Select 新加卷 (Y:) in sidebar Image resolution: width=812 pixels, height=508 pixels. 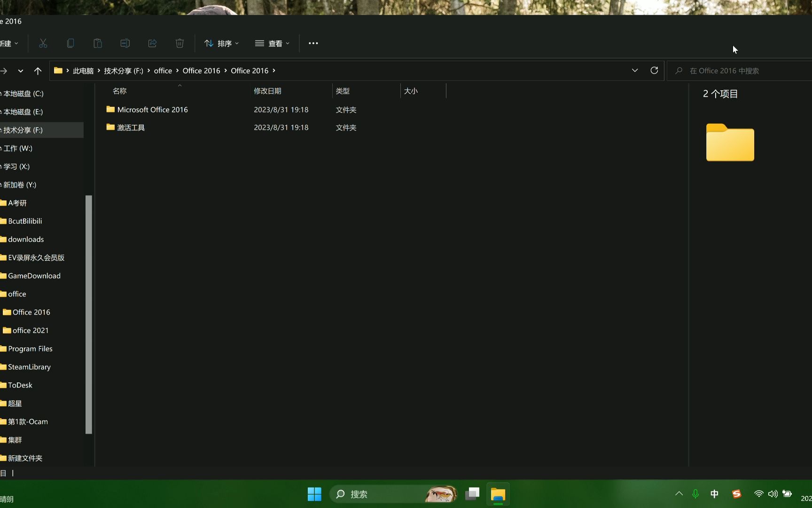(20, 185)
